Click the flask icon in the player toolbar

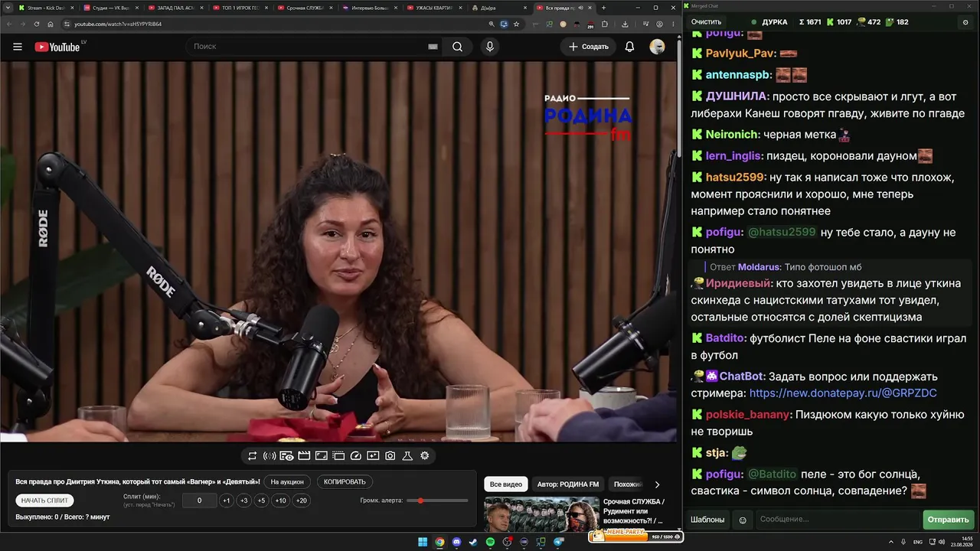407,456
